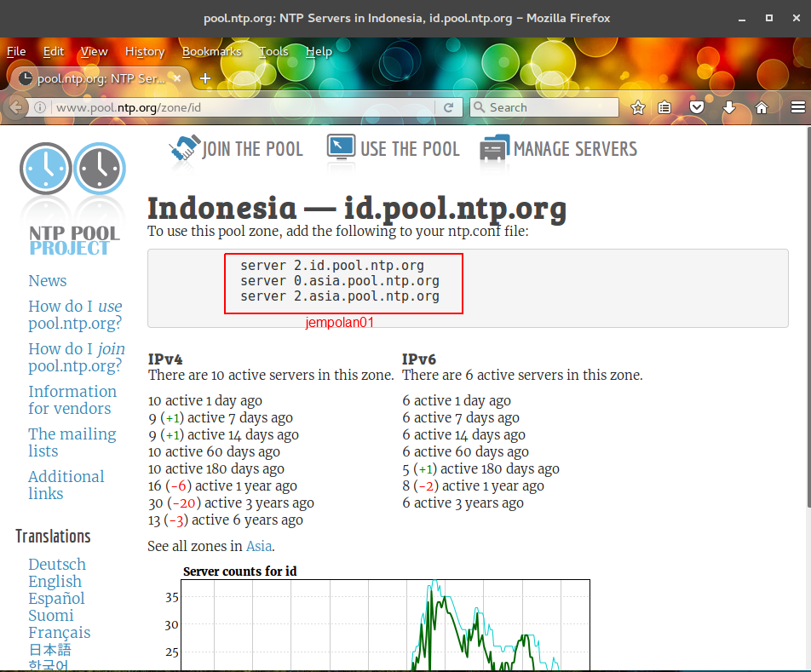The width and height of the screenshot is (811, 672).
Task: Open the Help menu
Action: pyautogui.click(x=319, y=52)
